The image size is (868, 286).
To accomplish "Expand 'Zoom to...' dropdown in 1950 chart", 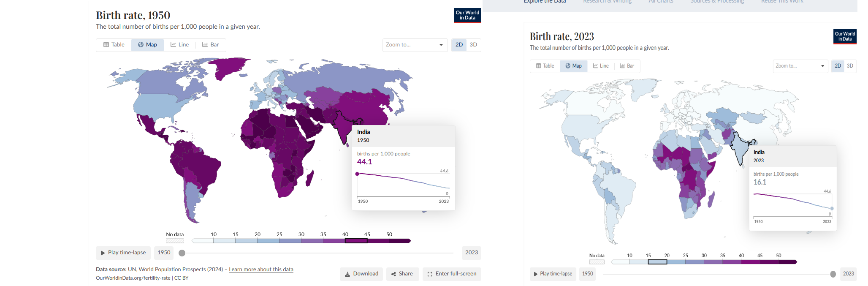I will [415, 45].
